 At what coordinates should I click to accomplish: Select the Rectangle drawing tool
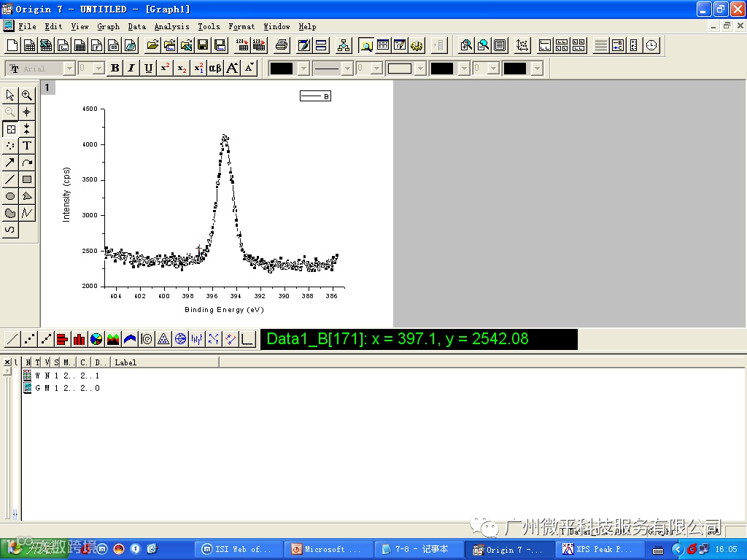pos(27,179)
